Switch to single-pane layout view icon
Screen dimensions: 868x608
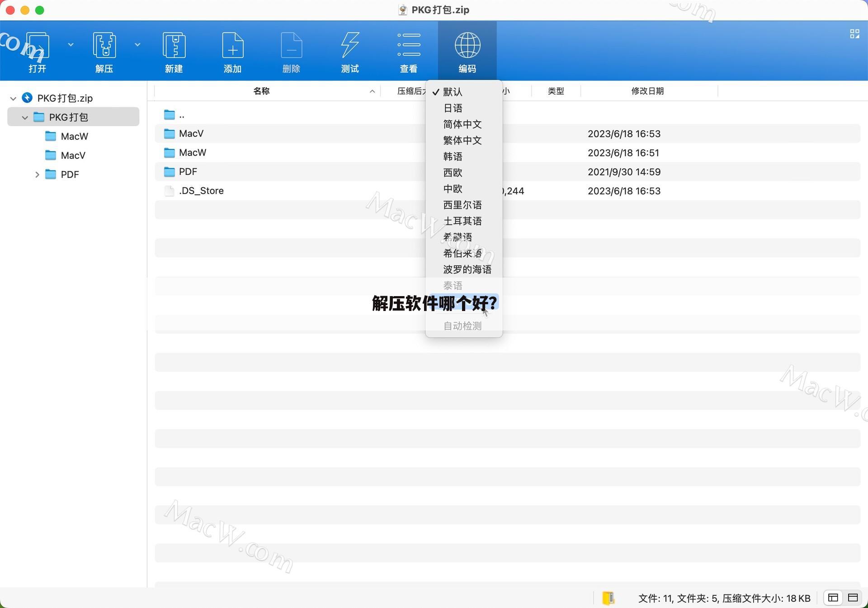[853, 598]
